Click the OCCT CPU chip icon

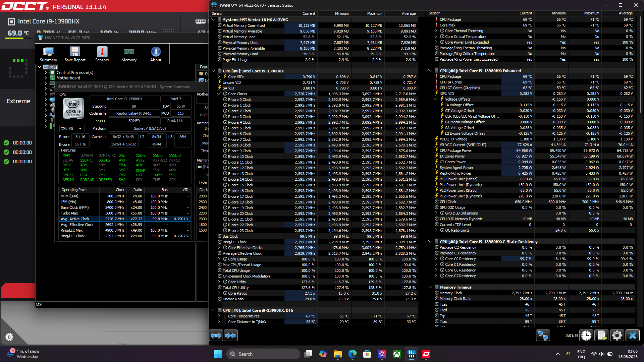(11, 22)
